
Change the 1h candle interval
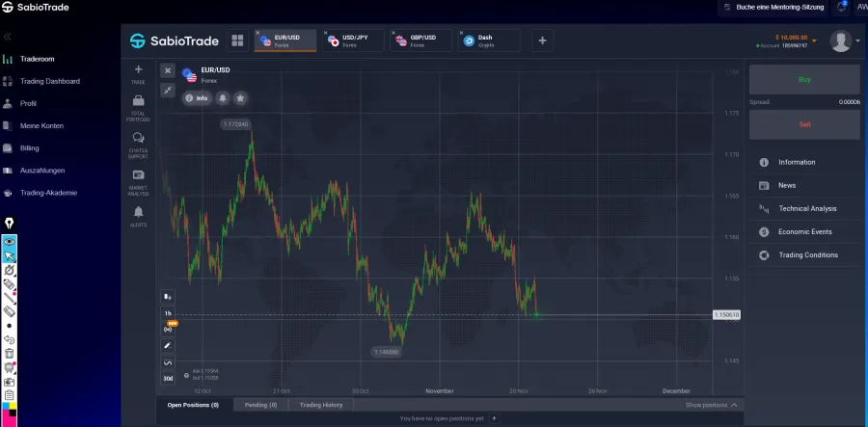point(168,313)
